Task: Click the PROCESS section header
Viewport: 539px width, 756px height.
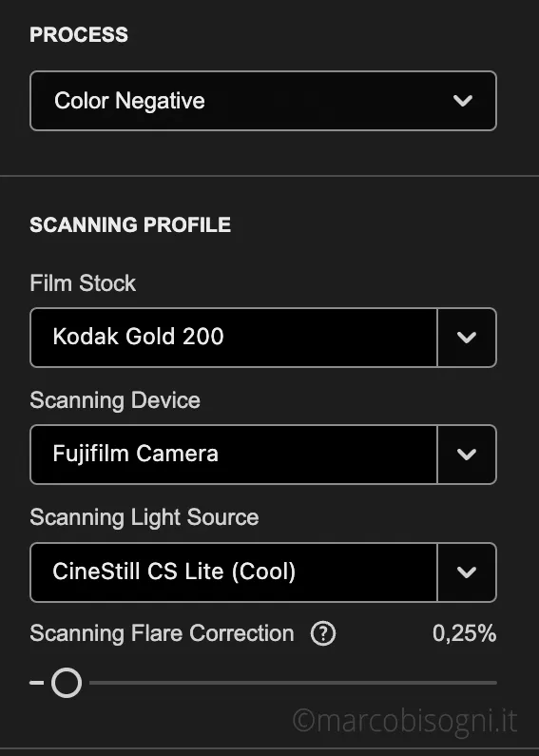Action: (79, 35)
